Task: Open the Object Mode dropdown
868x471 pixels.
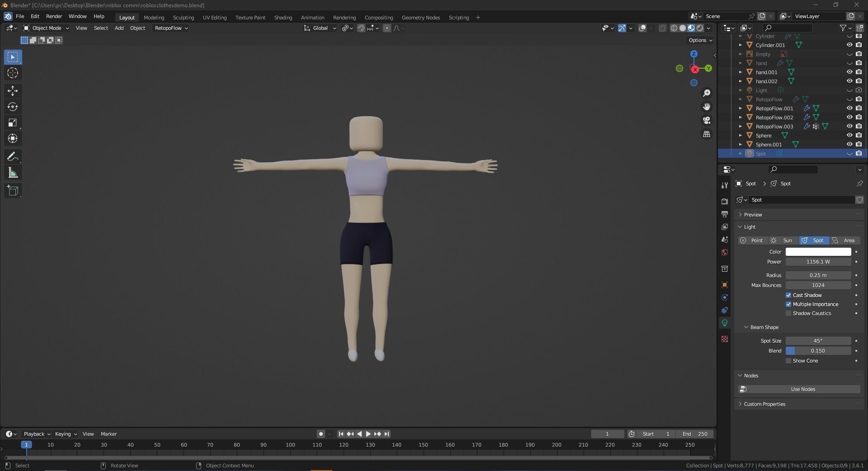Action: pyautogui.click(x=46, y=28)
